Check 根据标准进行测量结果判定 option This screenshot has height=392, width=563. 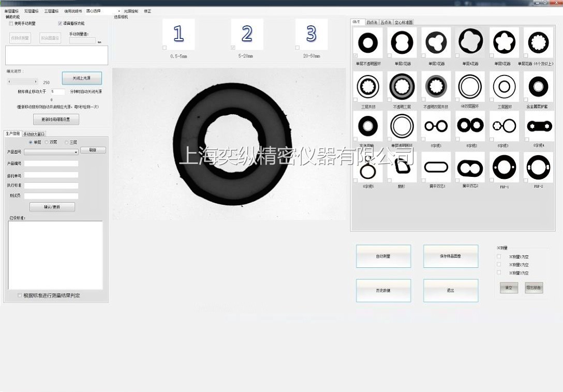(20, 296)
